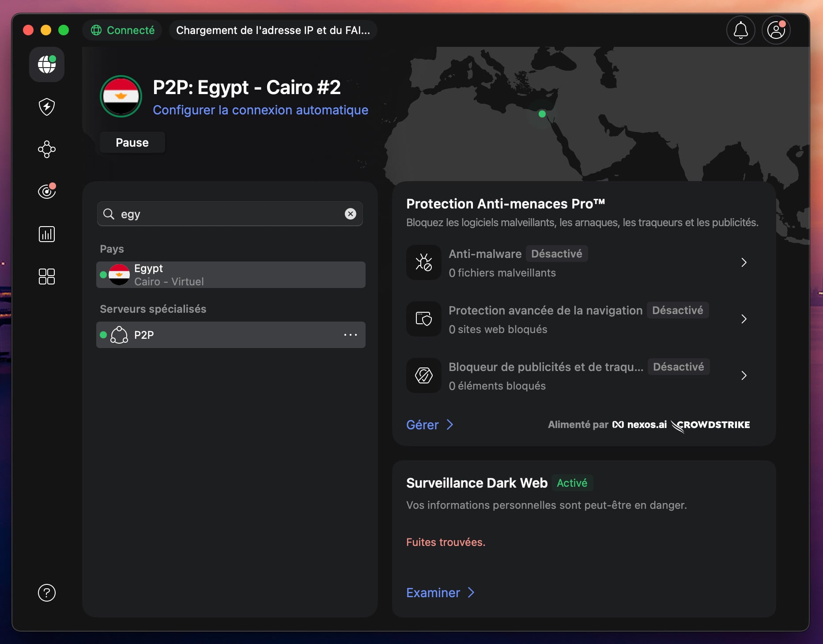Expand Anti-malware details via its chevron

click(x=744, y=262)
